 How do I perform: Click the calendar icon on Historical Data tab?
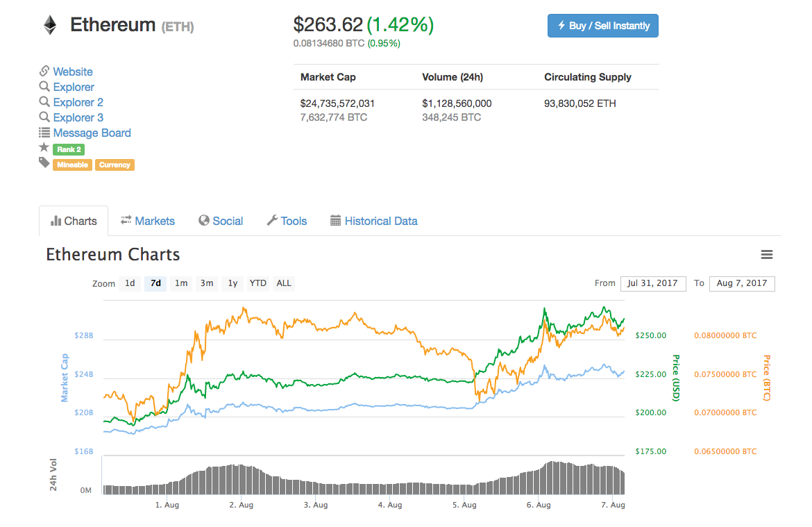pyautogui.click(x=336, y=221)
